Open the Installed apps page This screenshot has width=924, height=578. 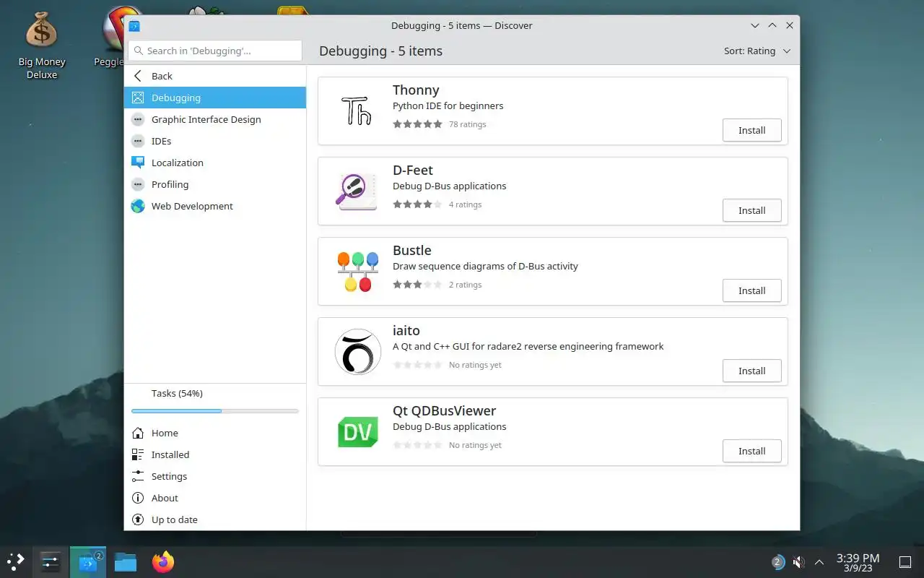point(215,454)
